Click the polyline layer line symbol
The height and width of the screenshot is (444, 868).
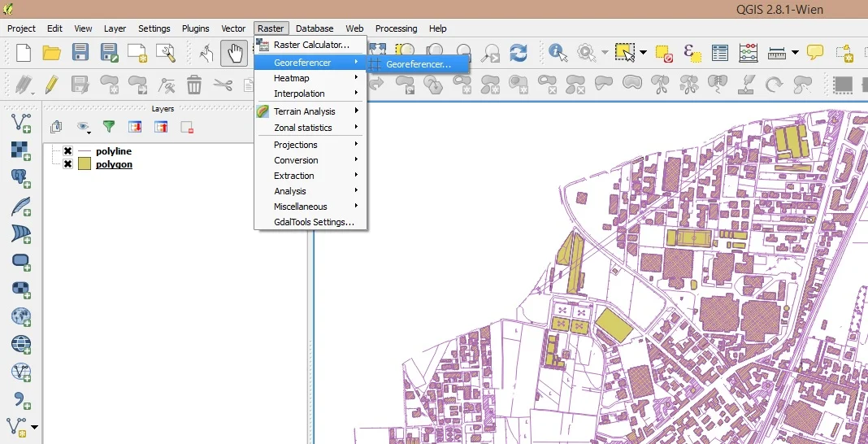pos(85,150)
